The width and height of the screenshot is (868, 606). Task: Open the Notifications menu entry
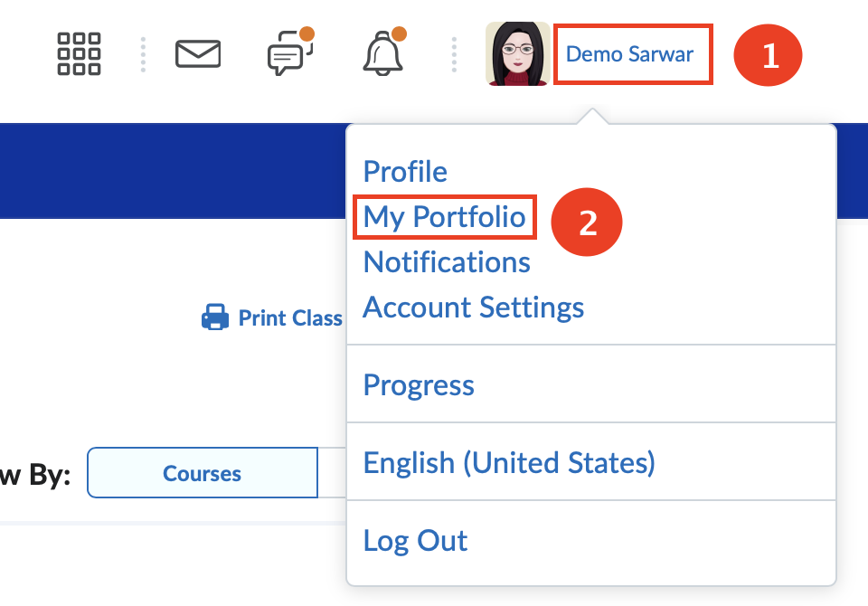(447, 262)
